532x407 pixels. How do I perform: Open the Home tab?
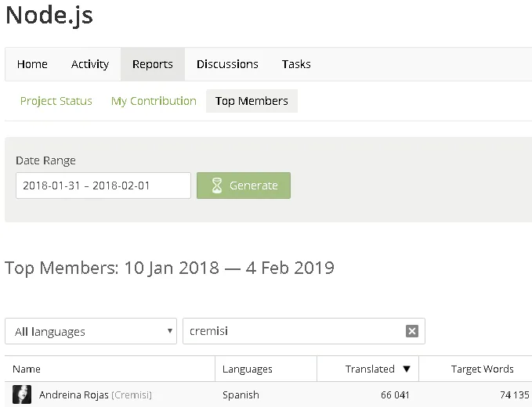click(32, 64)
